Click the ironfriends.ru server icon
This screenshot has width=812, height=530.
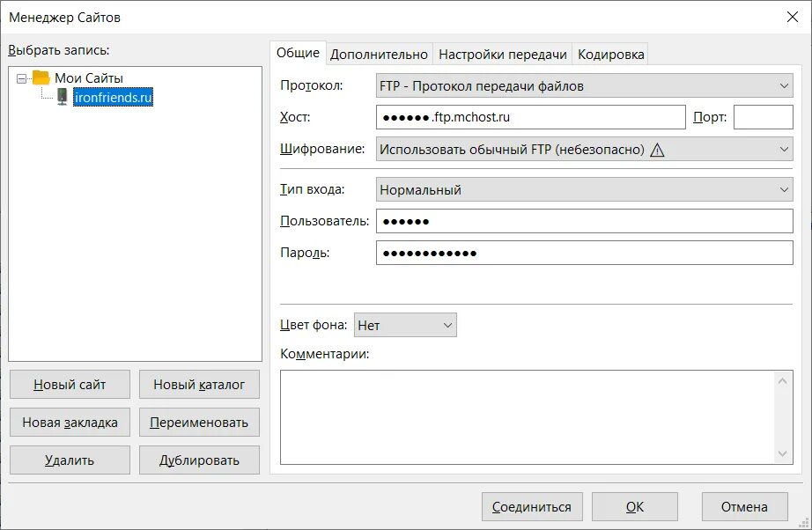coord(63,98)
